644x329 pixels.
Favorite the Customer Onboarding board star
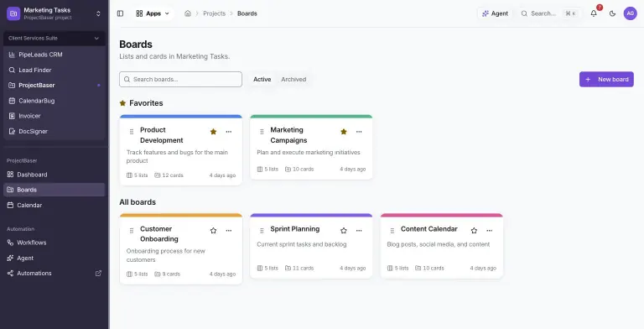pos(213,231)
